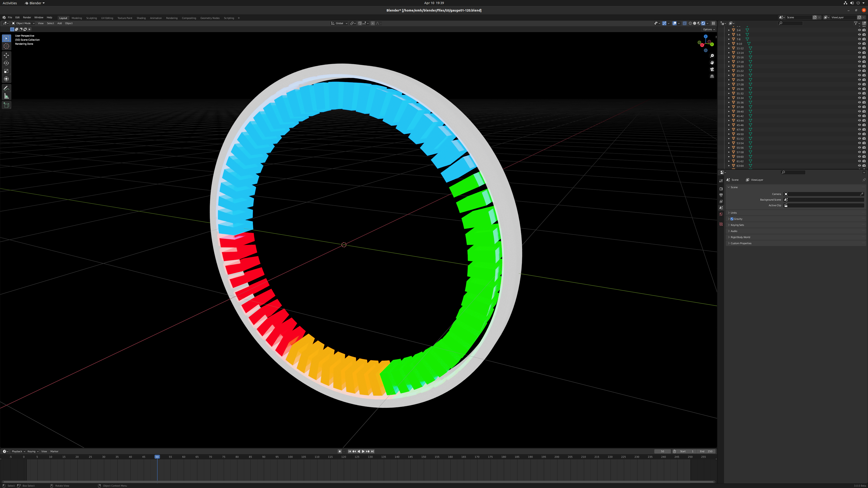
Task: Toggle proportional editing button
Action: (x=373, y=23)
